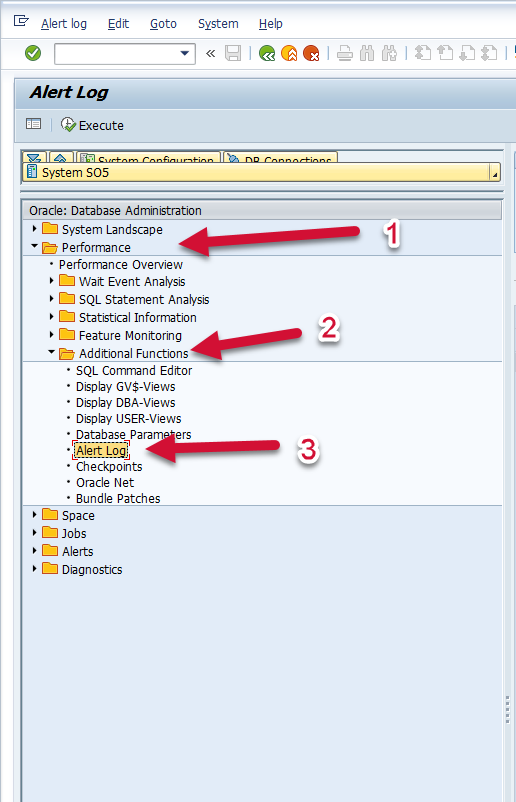The image size is (516, 802).
Task: Click the green Back arrow icon
Action: (267, 53)
